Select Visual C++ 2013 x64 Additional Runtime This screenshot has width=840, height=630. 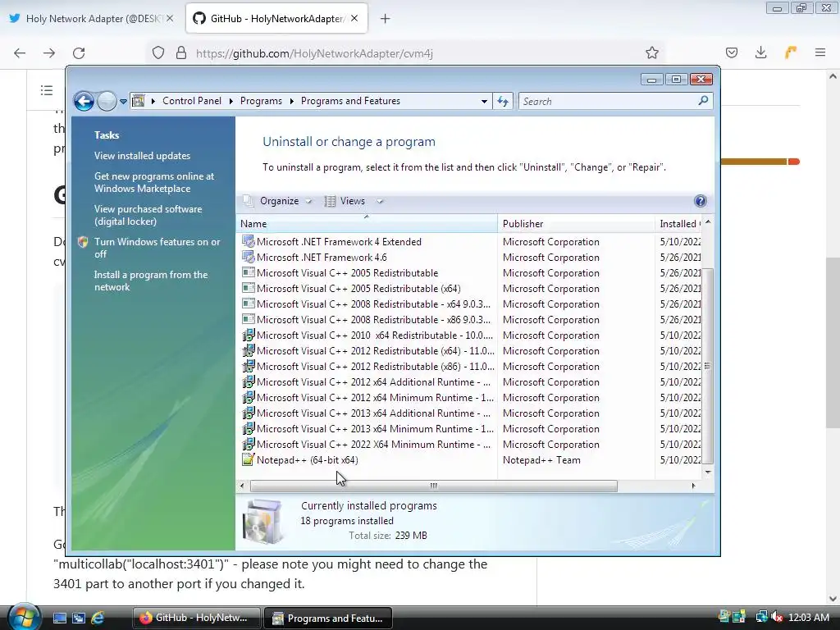click(373, 413)
